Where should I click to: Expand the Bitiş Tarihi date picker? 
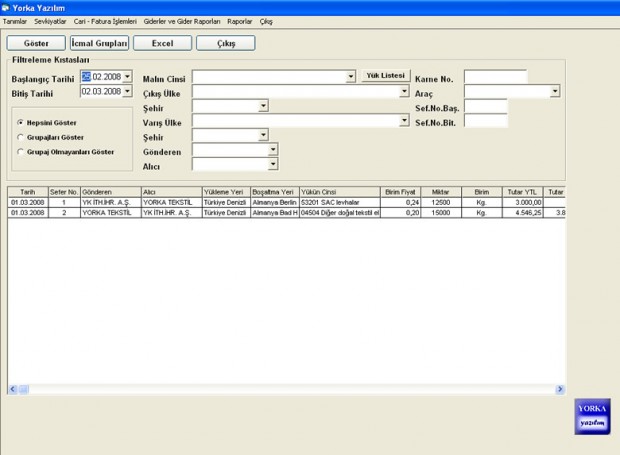(x=127, y=91)
